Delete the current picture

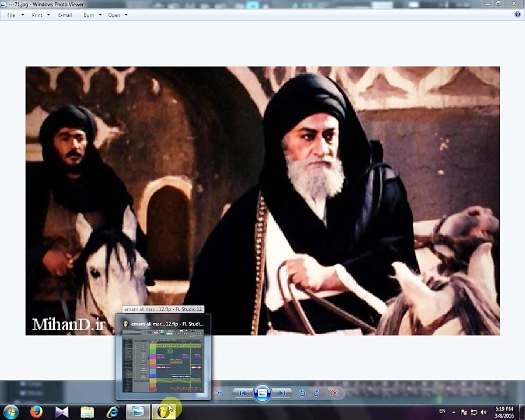tap(334, 393)
